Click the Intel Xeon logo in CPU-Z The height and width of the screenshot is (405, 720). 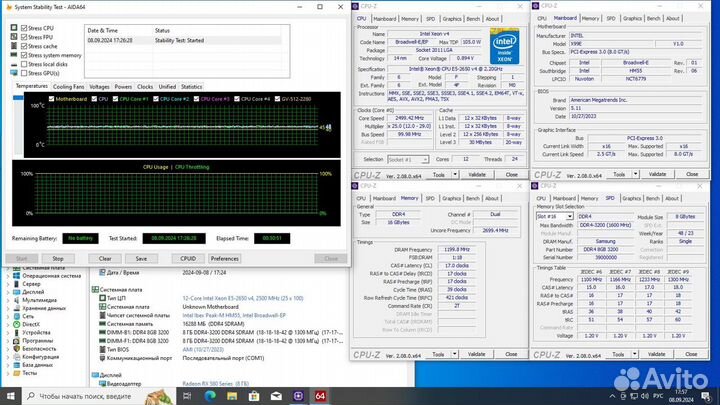[504, 46]
